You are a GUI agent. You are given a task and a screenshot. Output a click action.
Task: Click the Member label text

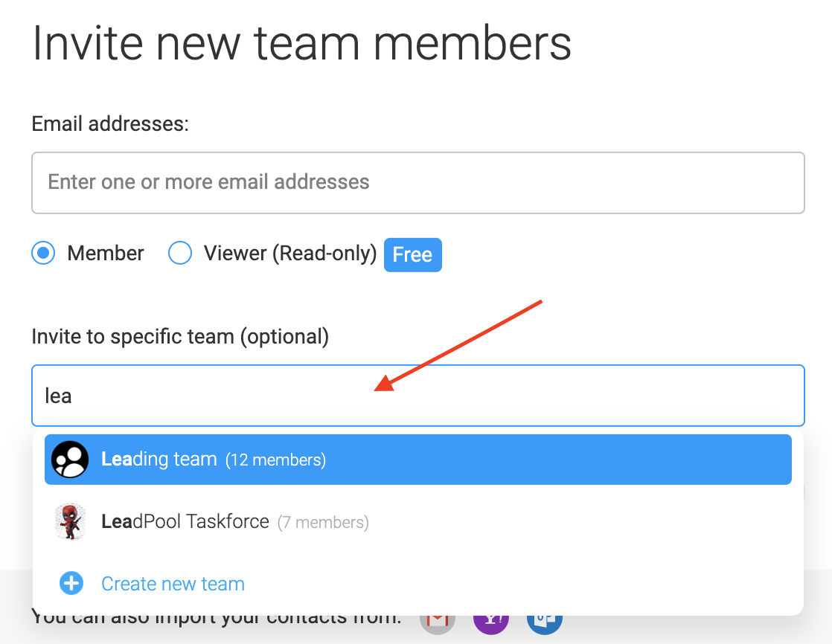pos(106,254)
